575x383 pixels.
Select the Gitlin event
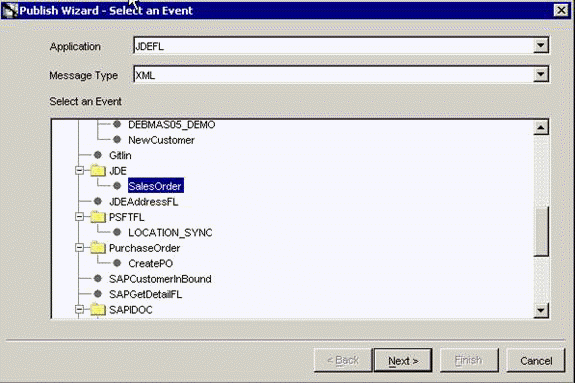pyautogui.click(x=120, y=156)
